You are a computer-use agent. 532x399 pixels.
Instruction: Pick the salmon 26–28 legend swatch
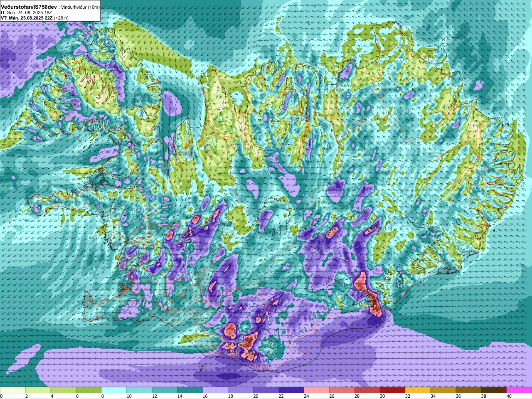[x=342, y=390]
